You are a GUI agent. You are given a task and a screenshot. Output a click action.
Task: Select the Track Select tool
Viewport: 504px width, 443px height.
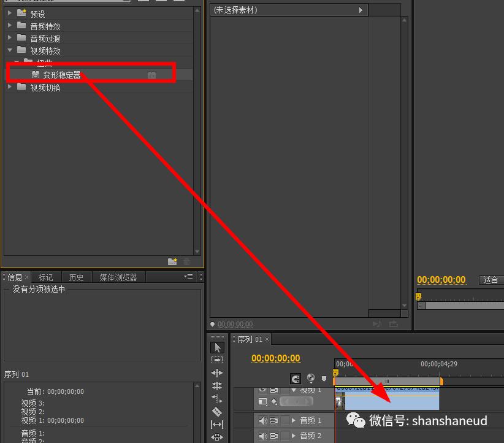217,360
